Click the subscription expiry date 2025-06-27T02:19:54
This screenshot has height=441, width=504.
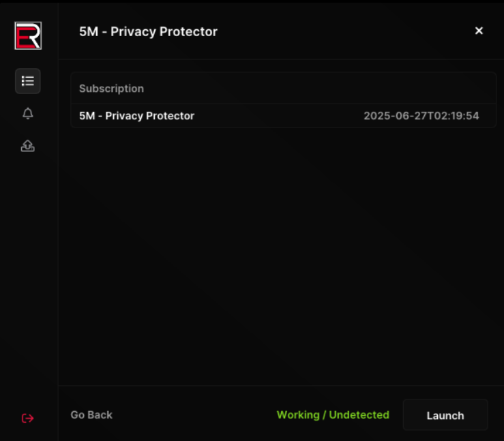pyautogui.click(x=421, y=116)
